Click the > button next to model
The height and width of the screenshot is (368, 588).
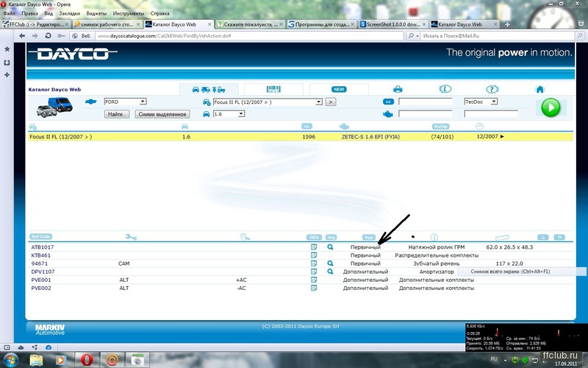click(330, 102)
